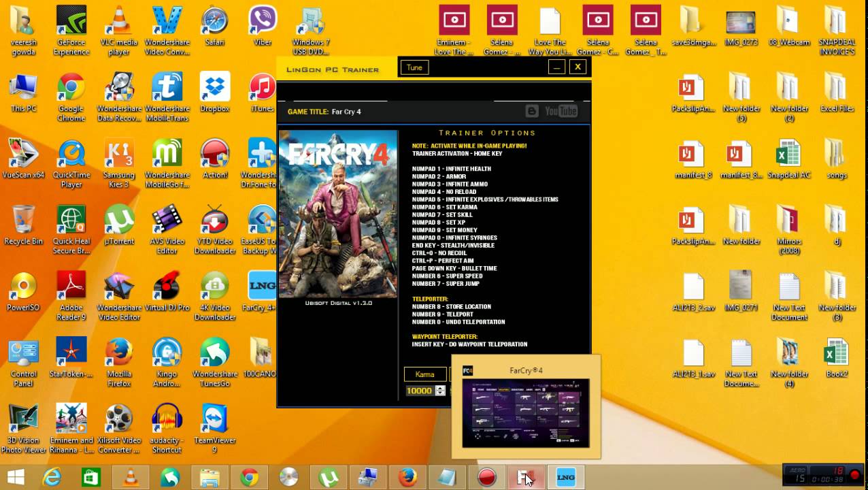Screen dimensions: 868x490
Task: Open VLC from the taskbar
Action: point(131,477)
